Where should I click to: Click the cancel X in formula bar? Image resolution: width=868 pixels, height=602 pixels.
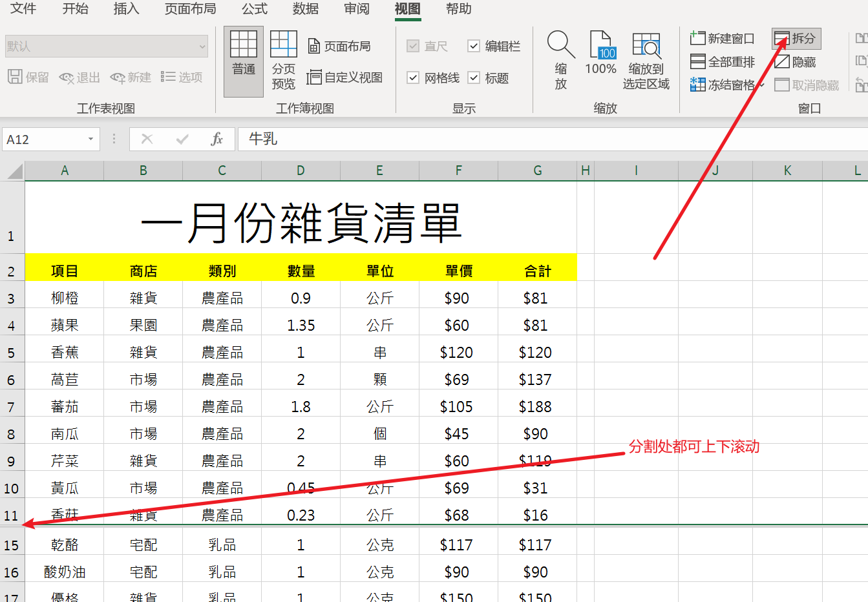147,139
